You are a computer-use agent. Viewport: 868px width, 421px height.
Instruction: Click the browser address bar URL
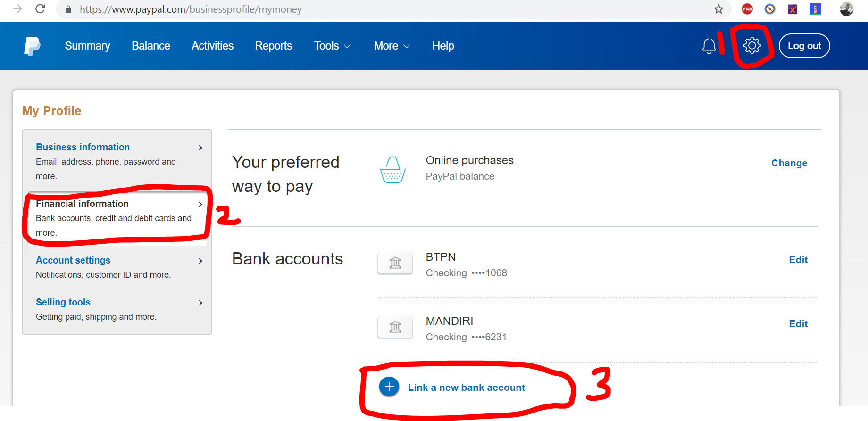pos(191,9)
